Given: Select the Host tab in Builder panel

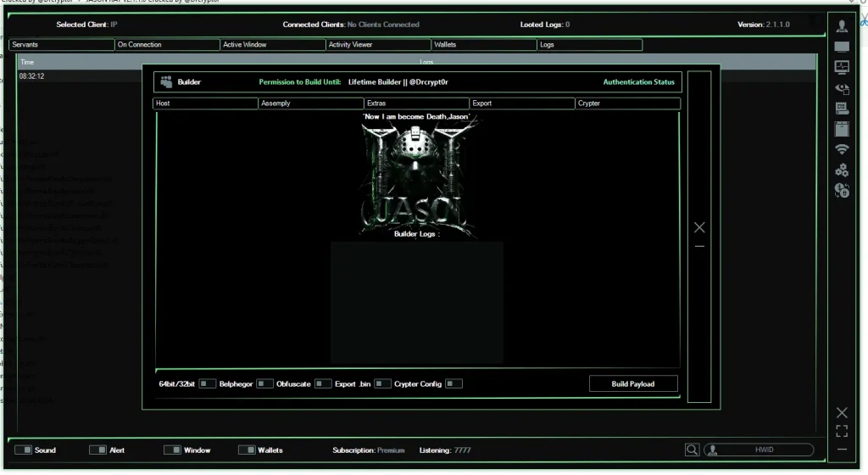Looking at the screenshot, I should (206, 103).
